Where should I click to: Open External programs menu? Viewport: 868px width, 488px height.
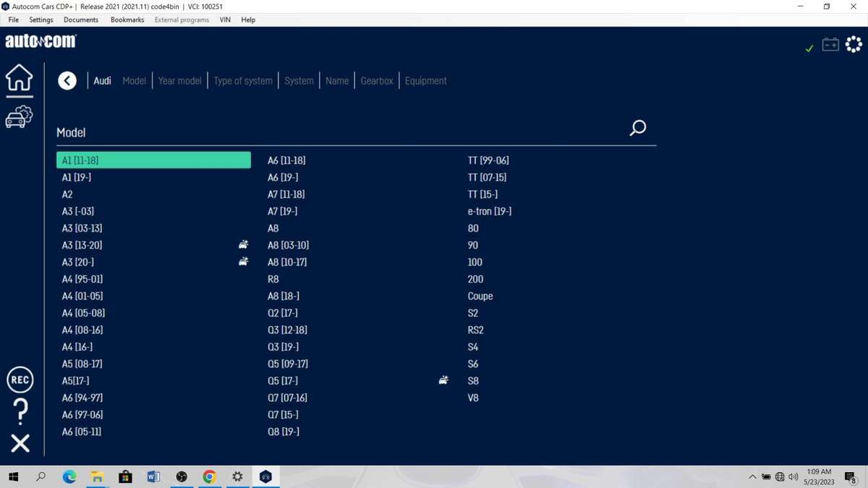tap(182, 20)
